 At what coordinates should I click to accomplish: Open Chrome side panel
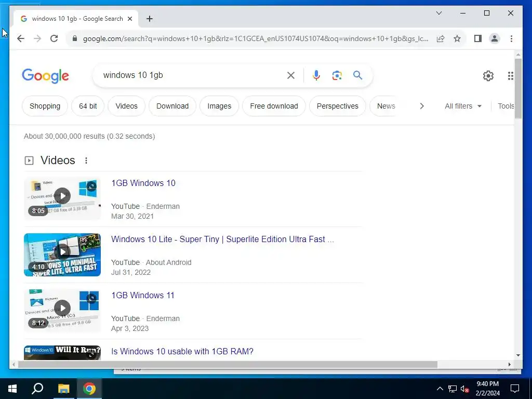pyautogui.click(x=478, y=38)
